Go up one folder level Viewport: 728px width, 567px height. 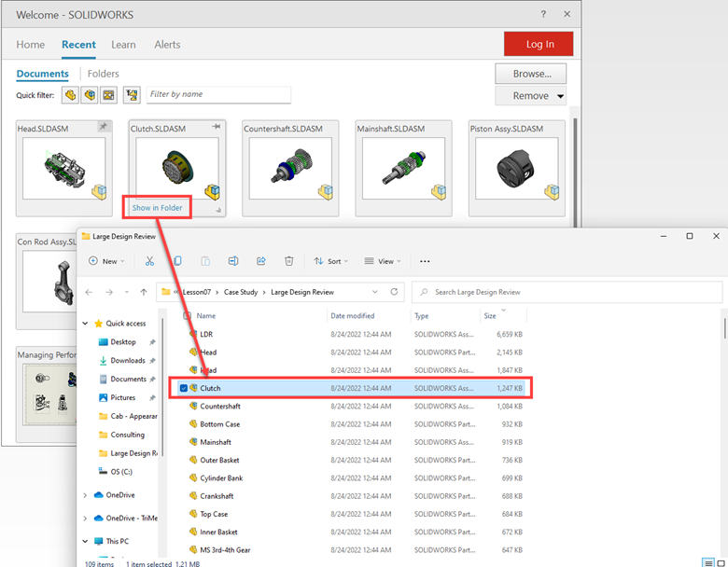144,292
